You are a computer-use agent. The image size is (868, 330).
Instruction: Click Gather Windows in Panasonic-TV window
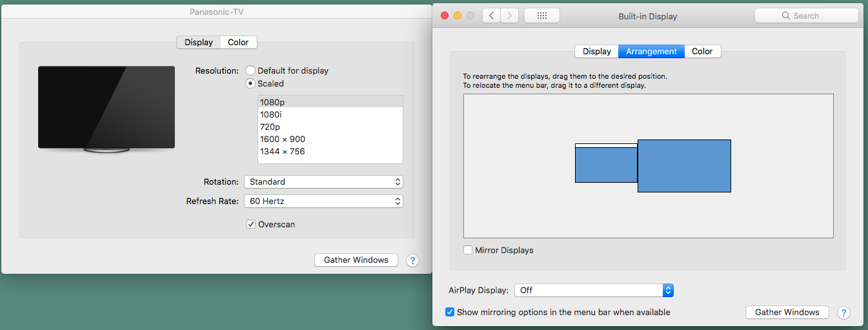click(x=356, y=260)
